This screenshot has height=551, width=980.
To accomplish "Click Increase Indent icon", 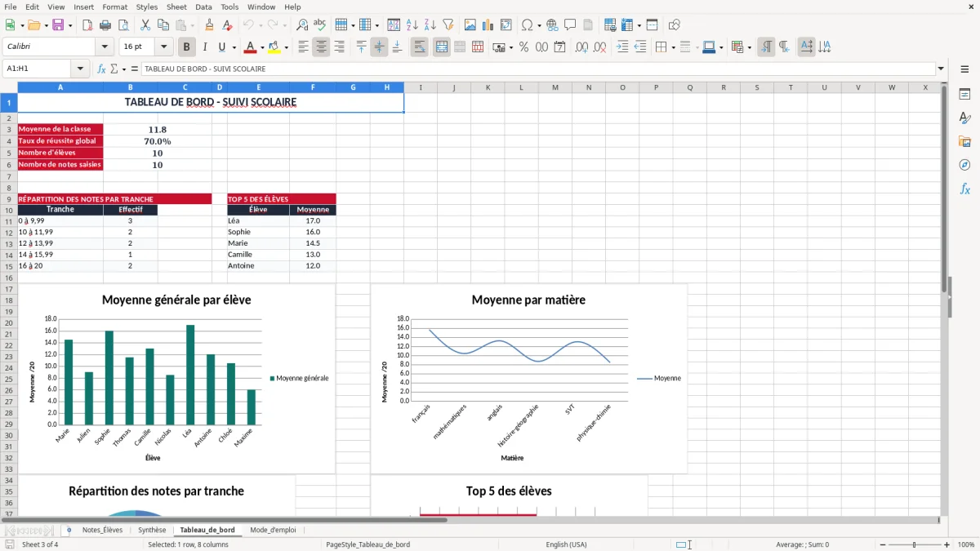I will pyautogui.click(x=622, y=47).
